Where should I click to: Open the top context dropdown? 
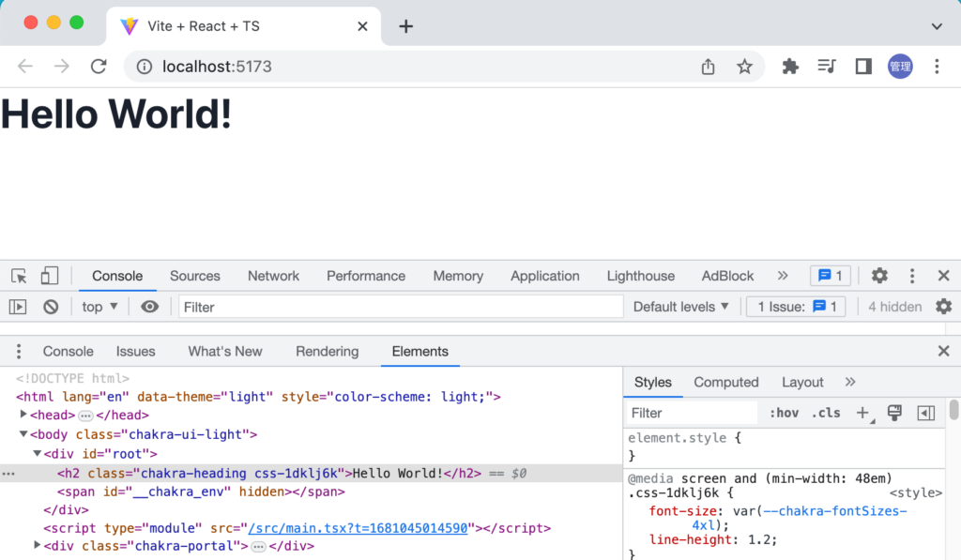pyautogui.click(x=100, y=307)
